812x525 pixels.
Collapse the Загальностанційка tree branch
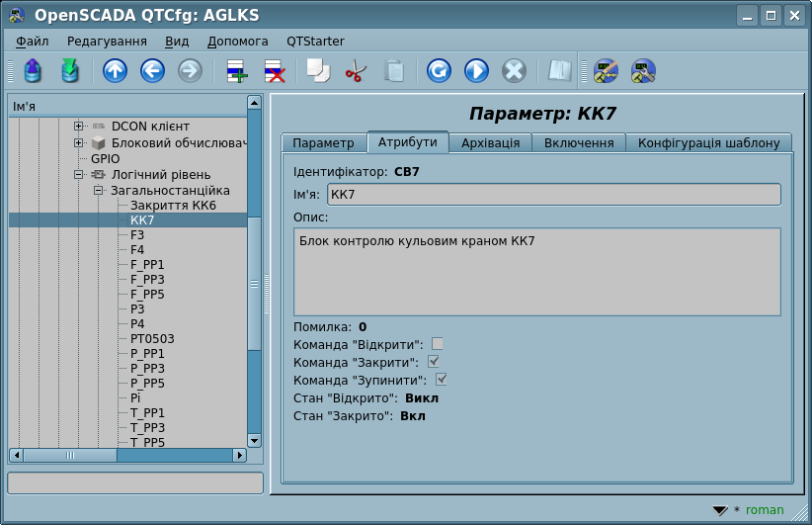tap(98, 190)
